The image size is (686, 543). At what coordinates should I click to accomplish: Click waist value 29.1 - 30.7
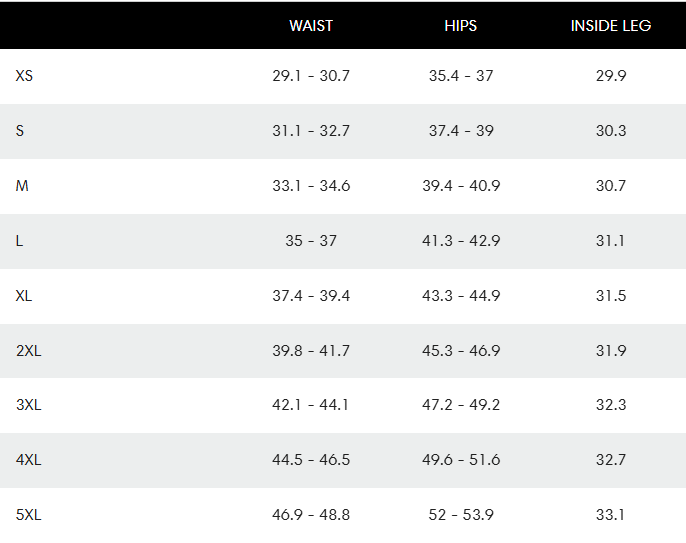311,76
